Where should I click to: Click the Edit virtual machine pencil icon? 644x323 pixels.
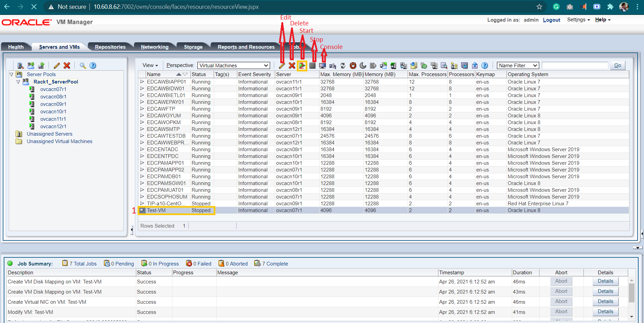(x=282, y=66)
